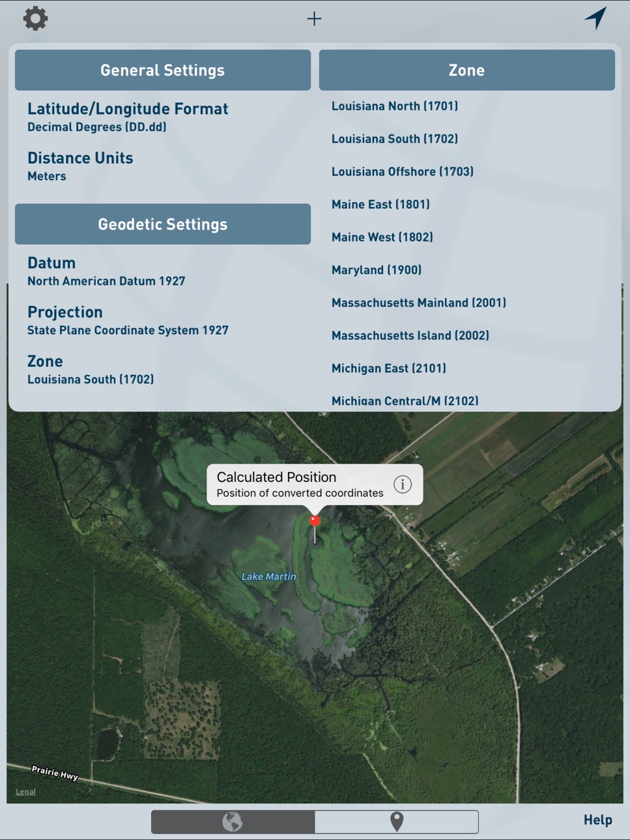This screenshot has height=840, width=630.
Task: Select Massachusetts Island (2002) zone
Action: pyautogui.click(x=410, y=335)
